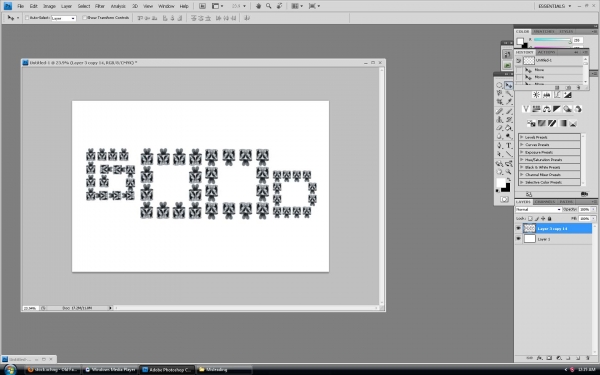Open the blend mode Normal dropdown
Screen dimensions: 600x375
(538, 209)
